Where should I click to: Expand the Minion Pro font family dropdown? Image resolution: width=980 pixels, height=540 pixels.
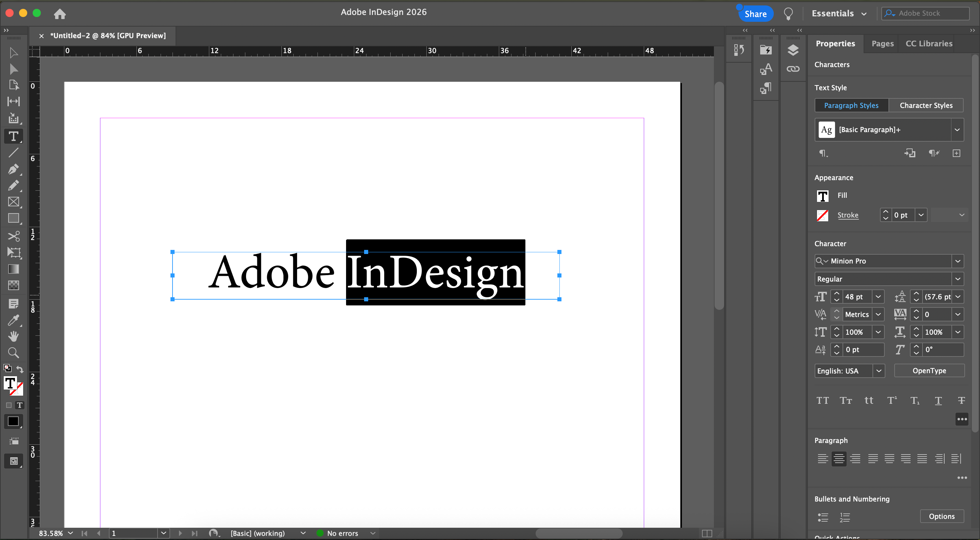958,261
